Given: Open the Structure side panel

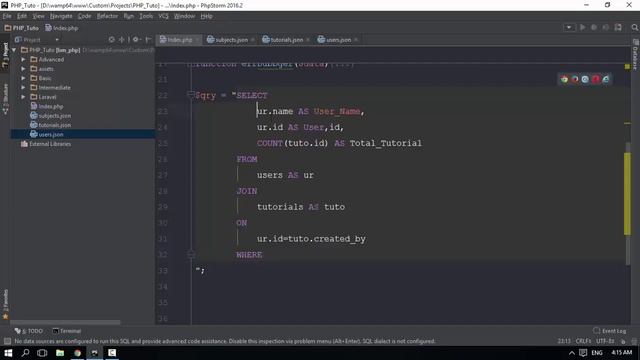Looking at the screenshot, I should coord(5,99).
